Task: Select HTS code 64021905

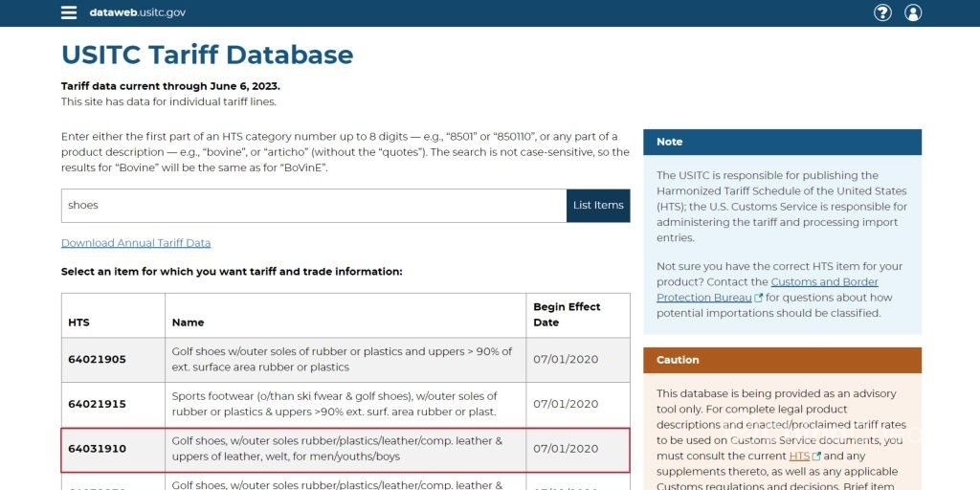Action: click(x=97, y=360)
